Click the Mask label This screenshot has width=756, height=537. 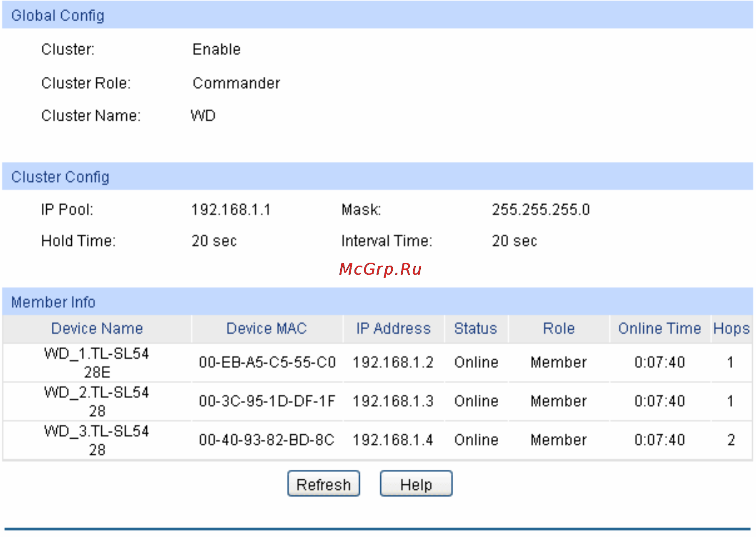tap(361, 210)
